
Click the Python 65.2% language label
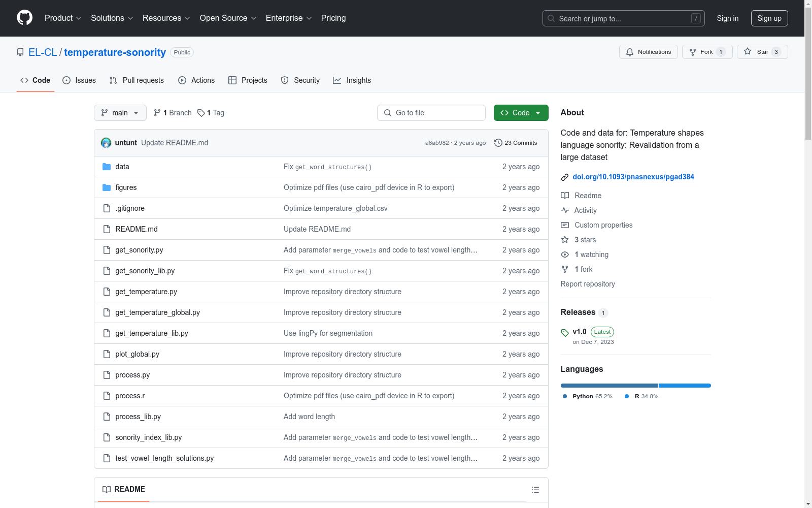(x=588, y=396)
